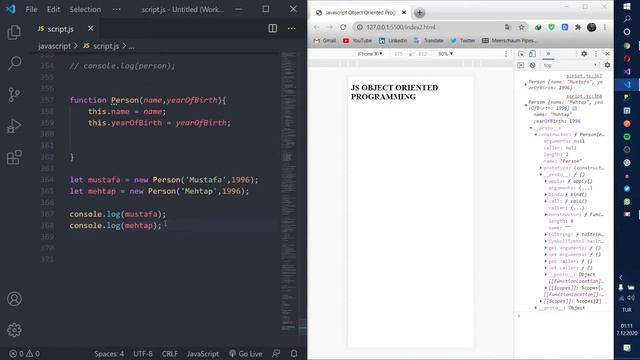Open the VS Code Explorer view

coord(14,32)
